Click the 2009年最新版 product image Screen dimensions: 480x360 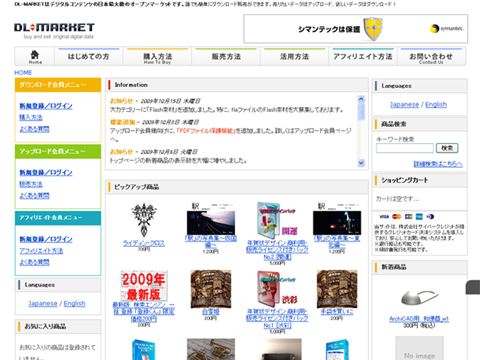pyautogui.click(x=144, y=286)
